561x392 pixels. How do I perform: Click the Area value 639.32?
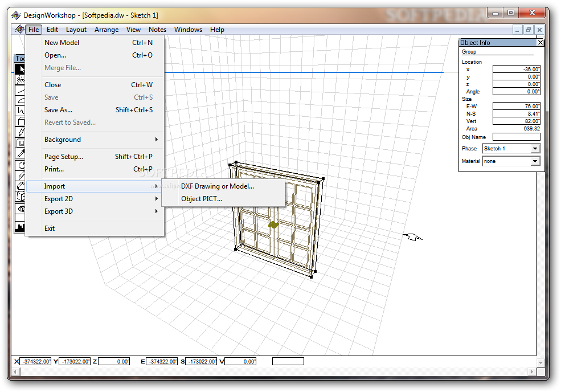pyautogui.click(x=531, y=129)
